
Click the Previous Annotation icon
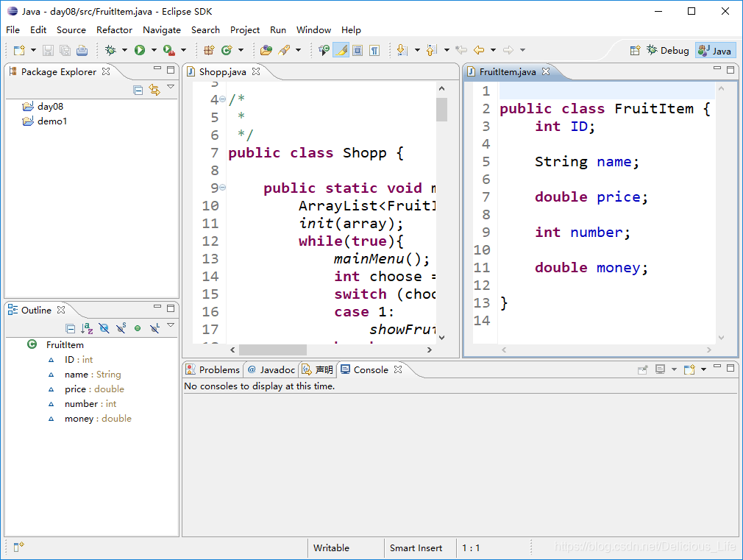pyautogui.click(x=431, y=50)
